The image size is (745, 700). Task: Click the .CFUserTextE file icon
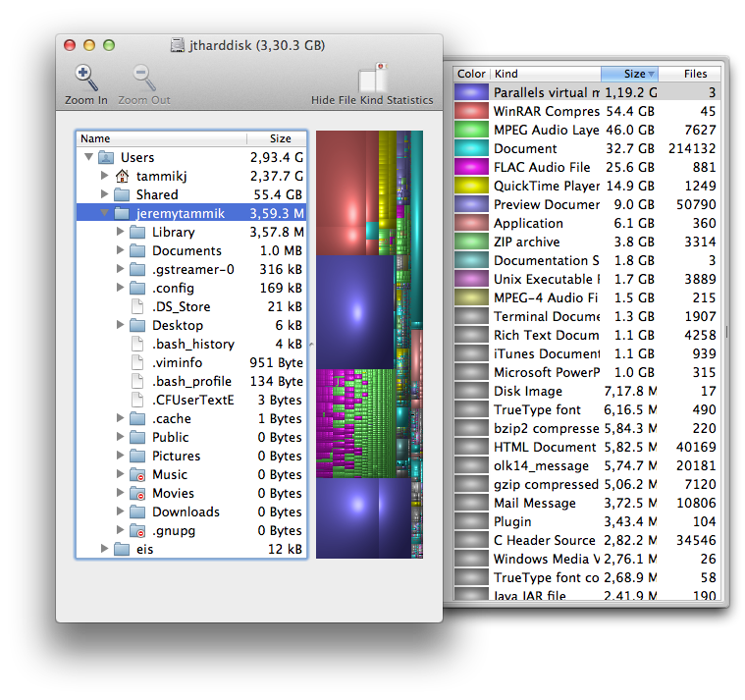[x=137, y=400]
